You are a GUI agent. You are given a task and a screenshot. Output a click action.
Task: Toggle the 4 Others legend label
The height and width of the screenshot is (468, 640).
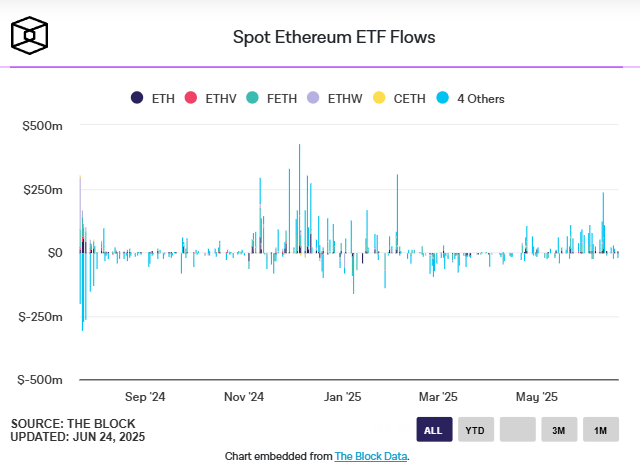coord(480,98)
